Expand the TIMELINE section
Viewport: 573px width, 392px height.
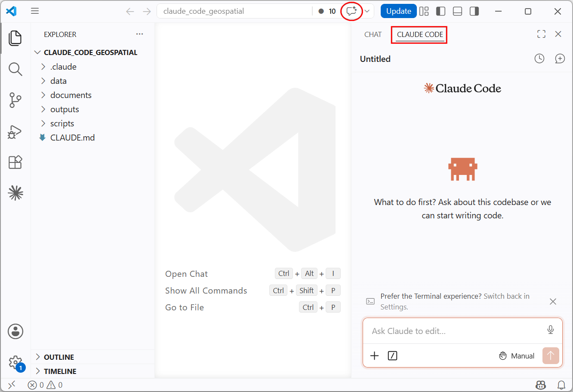(93, 371)
